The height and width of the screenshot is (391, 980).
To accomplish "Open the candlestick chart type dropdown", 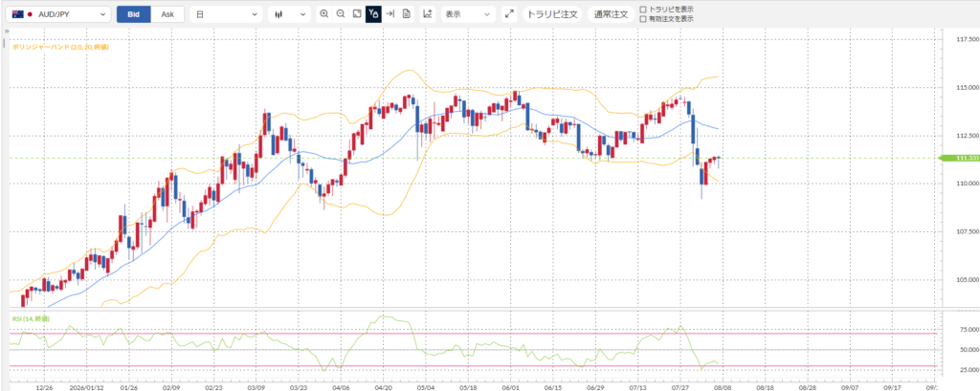I will [289, 14].
